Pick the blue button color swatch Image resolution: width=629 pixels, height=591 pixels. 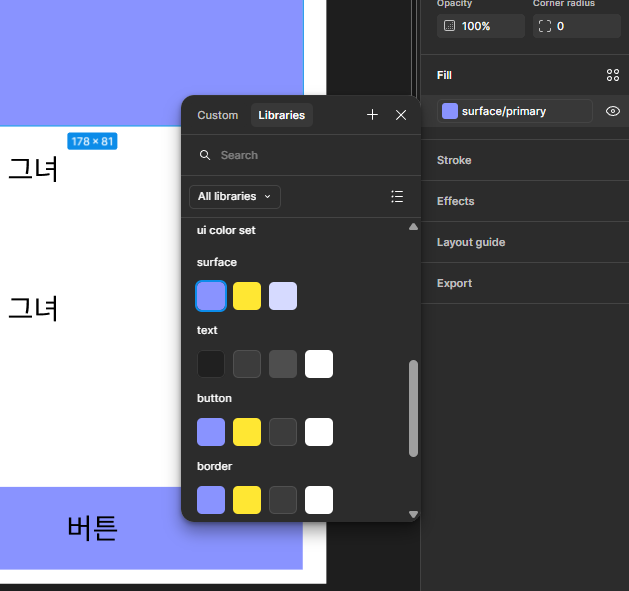211,432
